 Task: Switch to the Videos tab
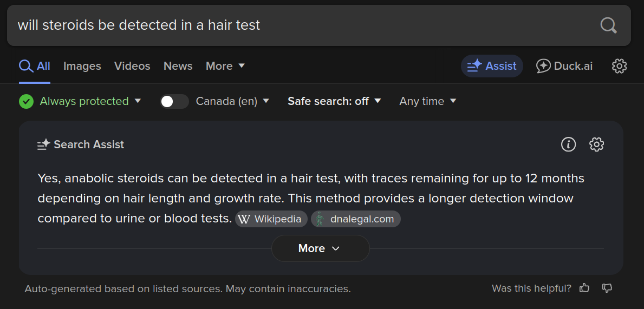tap(132, 66)
